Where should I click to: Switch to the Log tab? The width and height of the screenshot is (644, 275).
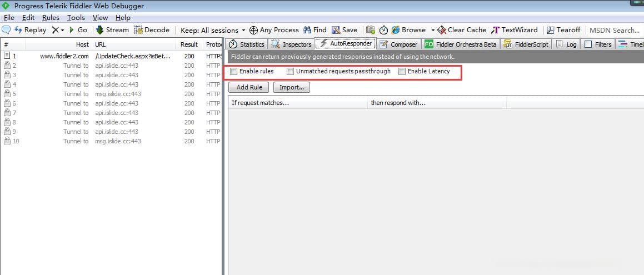(x=566, y=44)
